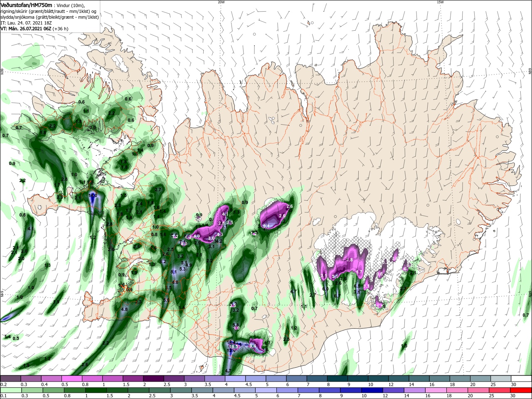Click the 15W longitude label
The image size is (532, 399).
(x=440, y=2)
